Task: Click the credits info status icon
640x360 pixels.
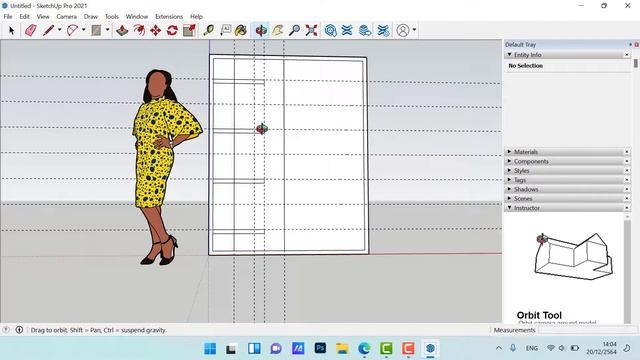Action: pyautogui.click(x=19, y=330)
